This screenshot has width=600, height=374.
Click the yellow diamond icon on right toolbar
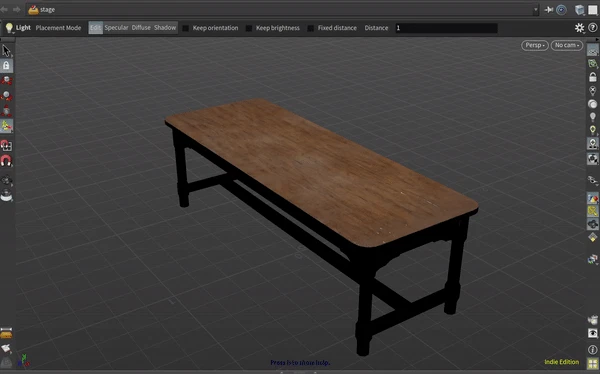tap(593, 237)
